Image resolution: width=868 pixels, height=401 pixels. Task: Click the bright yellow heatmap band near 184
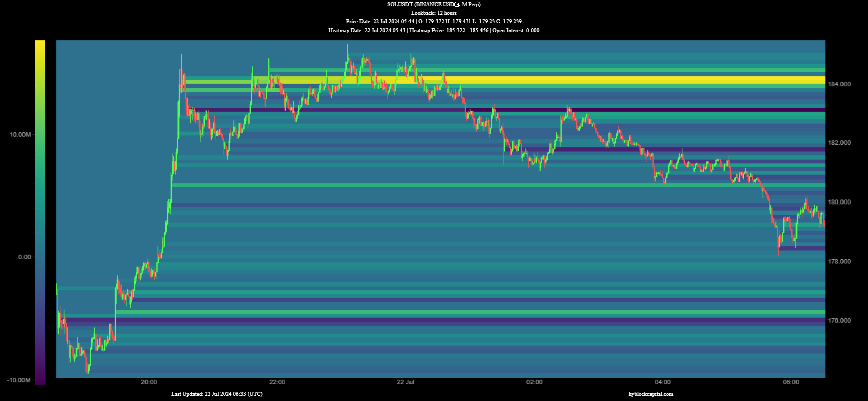(505, 80)
